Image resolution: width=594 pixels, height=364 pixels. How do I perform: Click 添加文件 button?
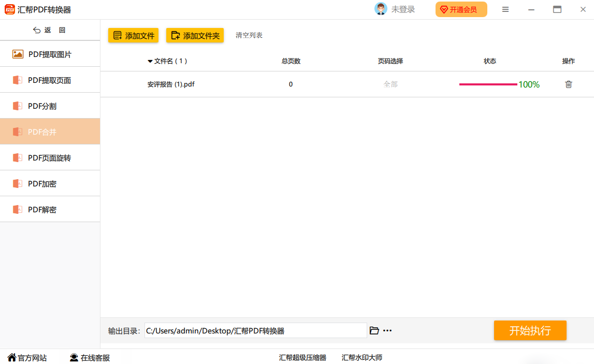point(134,35)
